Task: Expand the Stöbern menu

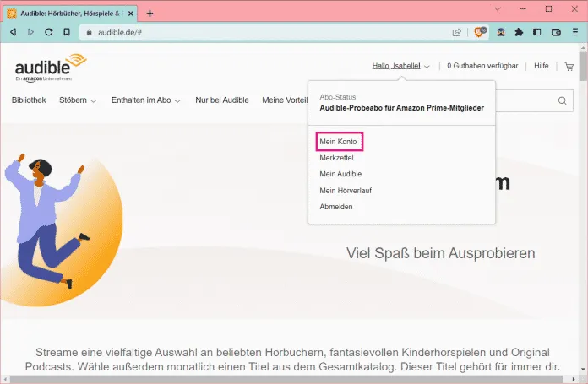Action: (78, 100)
